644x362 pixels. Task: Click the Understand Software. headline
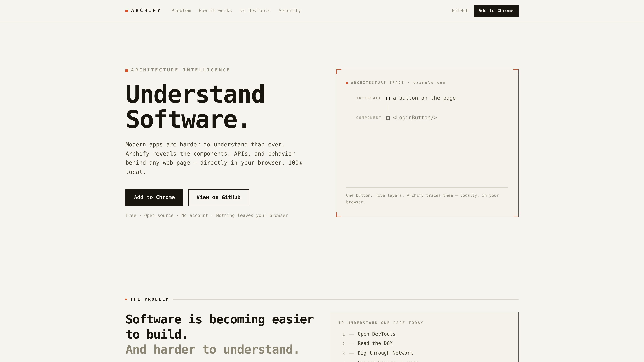pyautogui.click(x=195, y=107)
